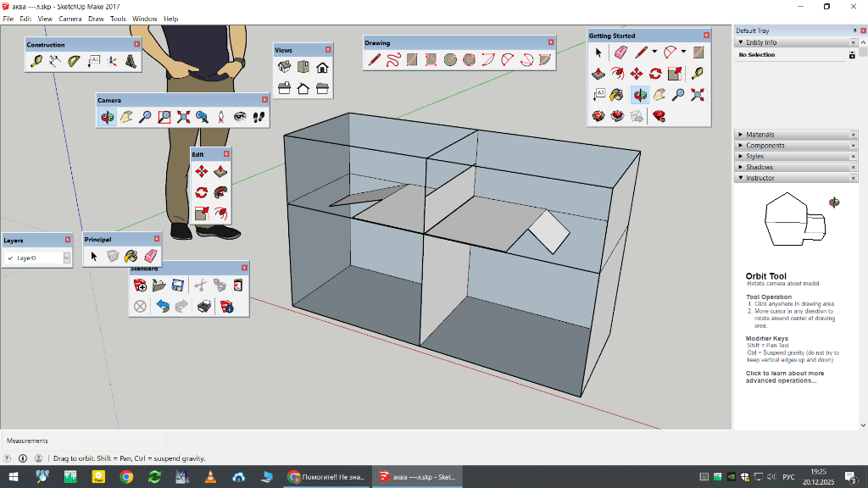Expand the Materials panel
The image size is (868, 488).
759,135
